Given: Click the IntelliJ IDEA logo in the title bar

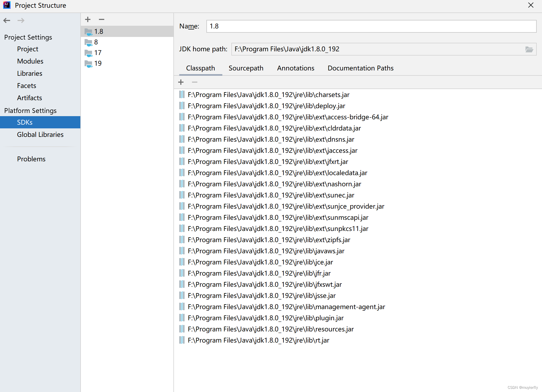Looking at the screenshot, I should click(x=7, y=5).
